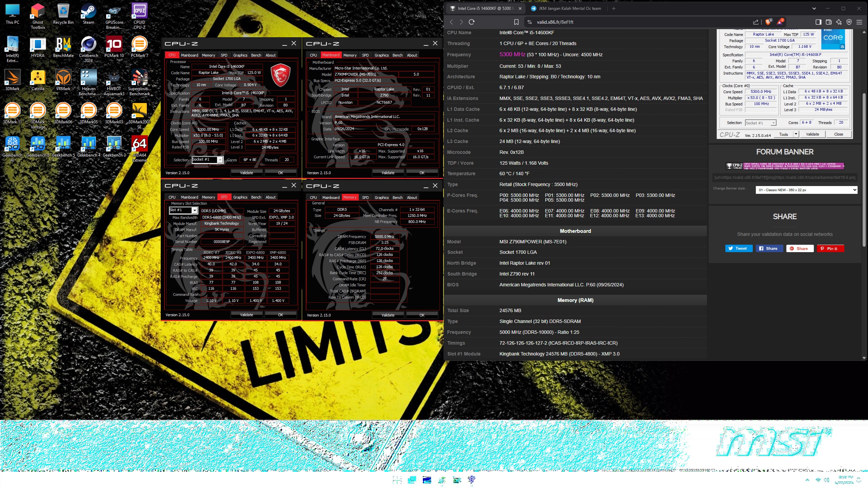The height and width of the screenshot is (488, 868).
Task: Bookmark the page with bookmark icon
Action: 516,22
